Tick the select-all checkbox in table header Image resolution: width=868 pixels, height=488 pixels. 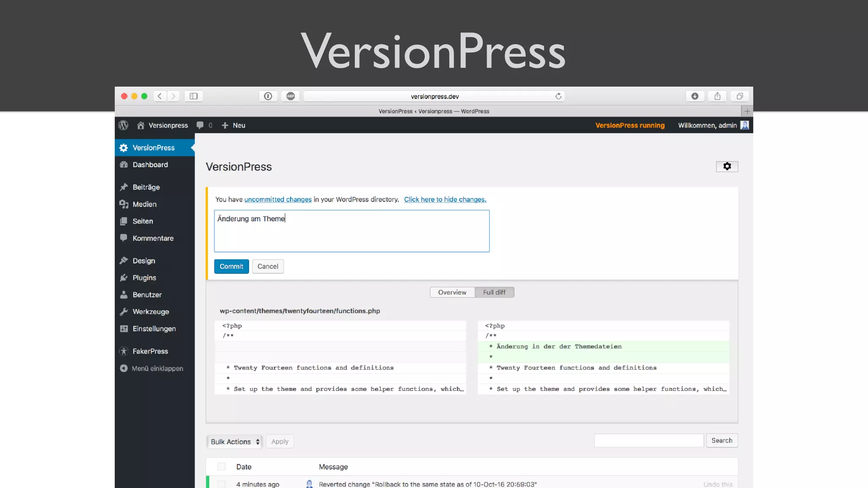coord(221,466)
